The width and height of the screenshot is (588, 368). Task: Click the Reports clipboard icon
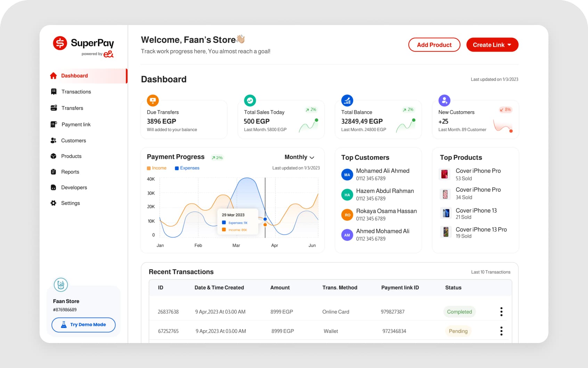pyautogui.click(x=53, y=172)
